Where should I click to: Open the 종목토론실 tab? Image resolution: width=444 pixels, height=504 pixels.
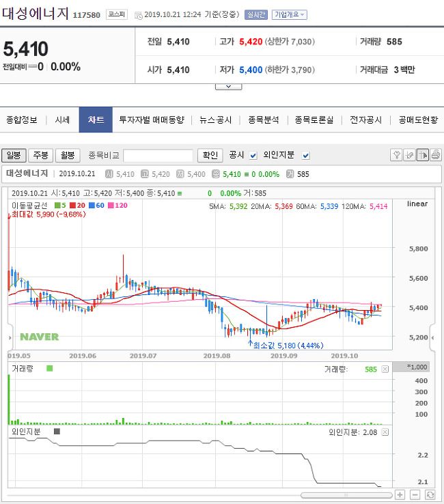tap(314, 120)
